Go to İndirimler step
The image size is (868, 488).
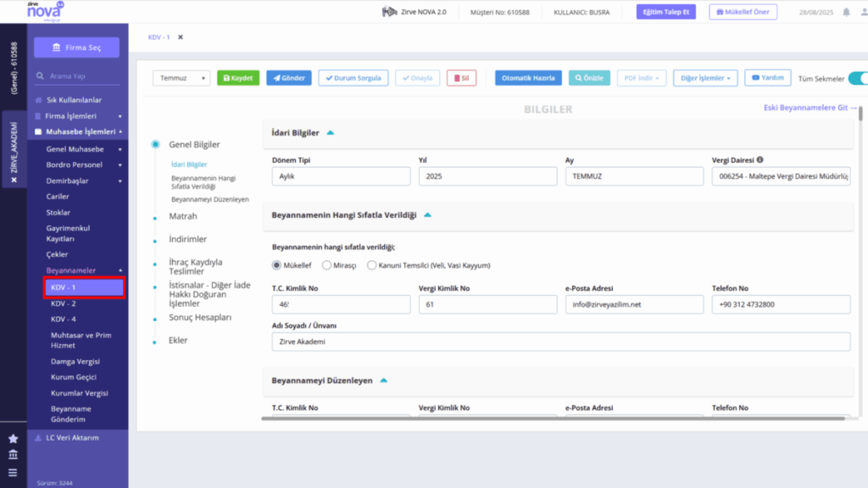pos(187,239)
